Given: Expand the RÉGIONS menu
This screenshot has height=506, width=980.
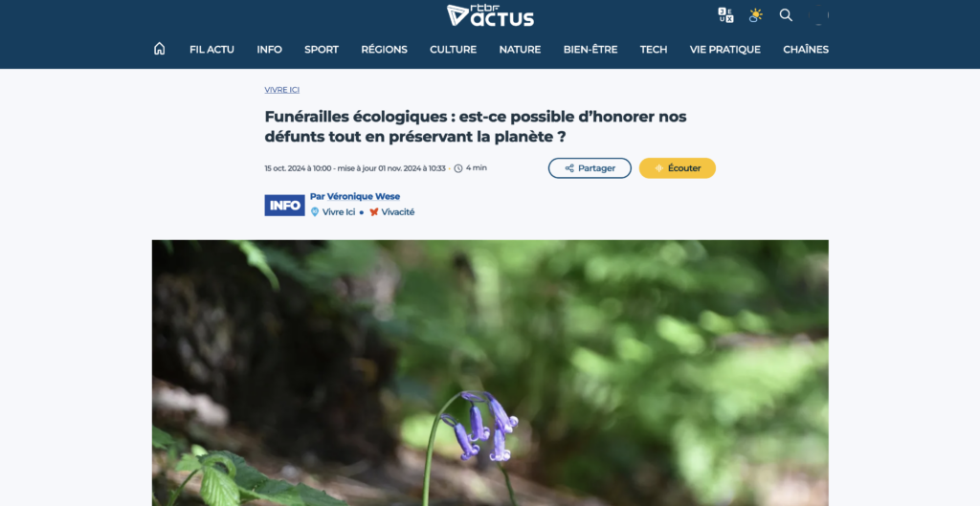Looking at the screenshot, I should coord(384,50).
